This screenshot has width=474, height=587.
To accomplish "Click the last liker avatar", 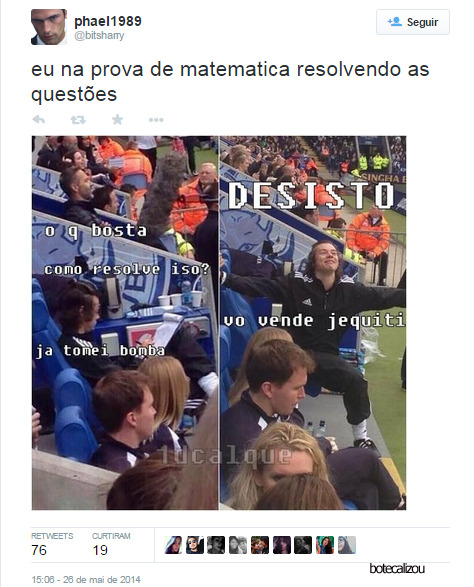I will click(x=347, y=545).
